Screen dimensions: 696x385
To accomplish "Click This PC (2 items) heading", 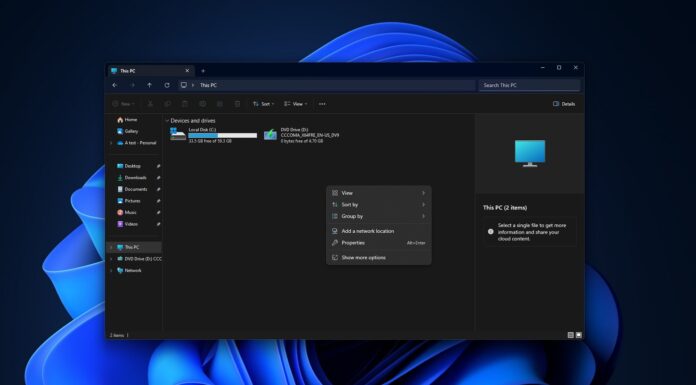I will coord(505,208).
